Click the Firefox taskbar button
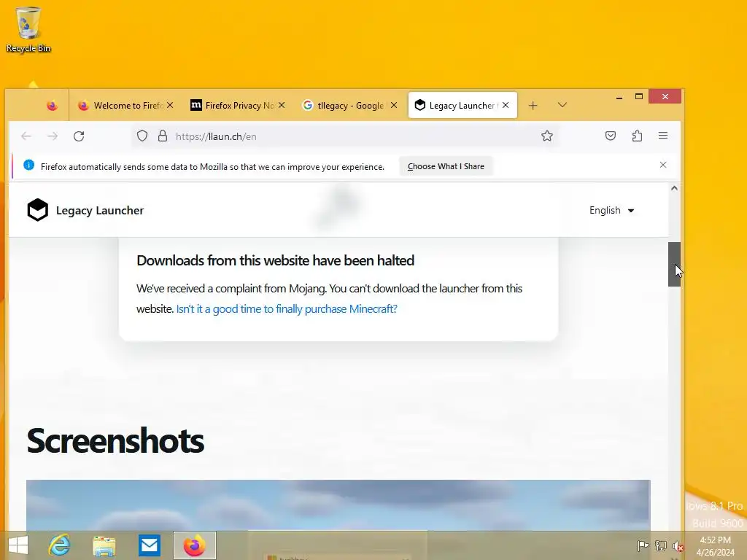This screenshot has width=747, height=560. [194, 545]
